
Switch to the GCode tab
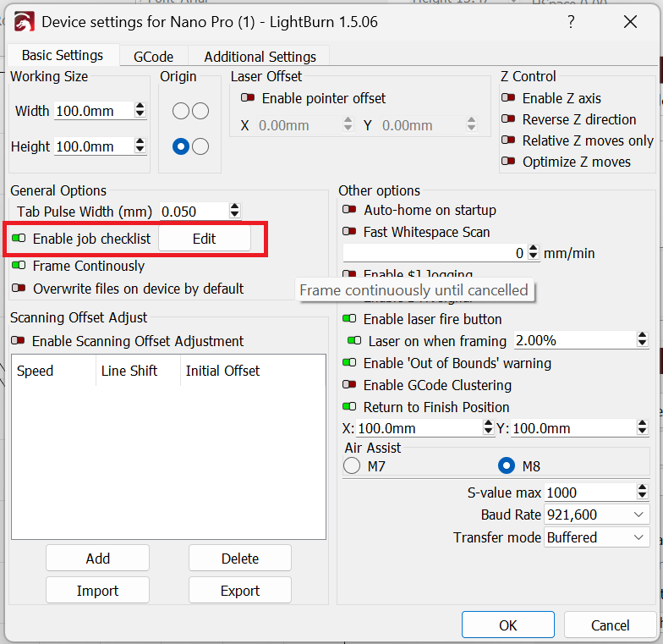153,57
